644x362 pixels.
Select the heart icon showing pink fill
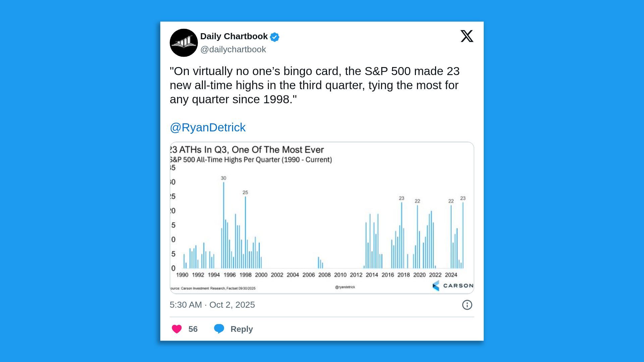pyautogui.click(x=177, y=329)
